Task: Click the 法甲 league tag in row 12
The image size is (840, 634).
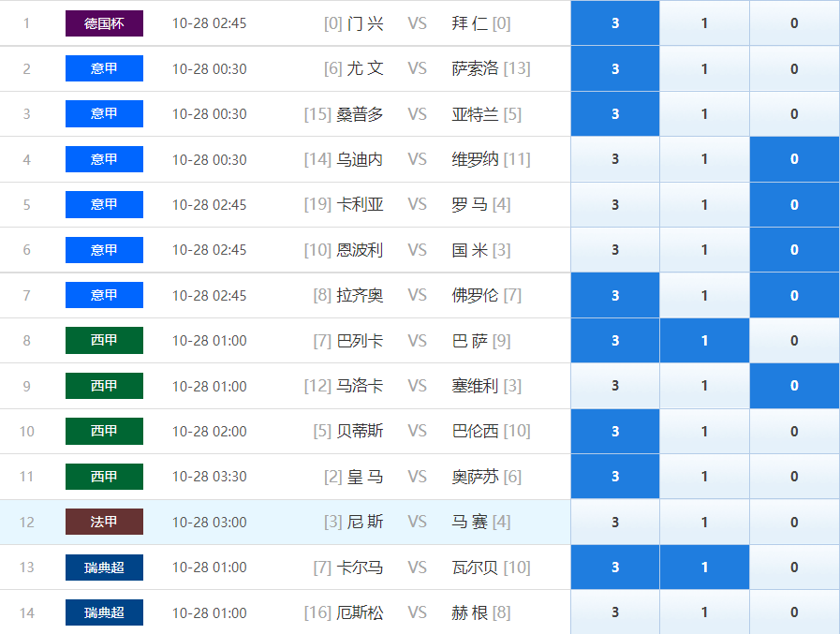Action: 105,522
